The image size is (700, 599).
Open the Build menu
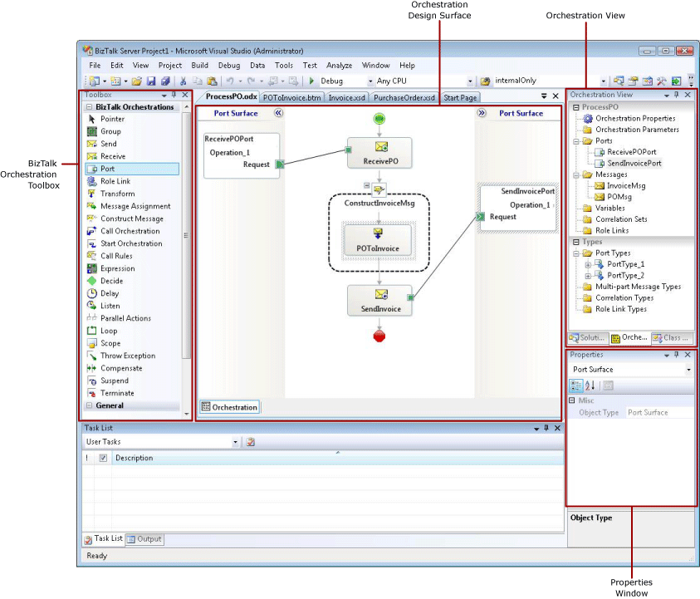[199, 65]
